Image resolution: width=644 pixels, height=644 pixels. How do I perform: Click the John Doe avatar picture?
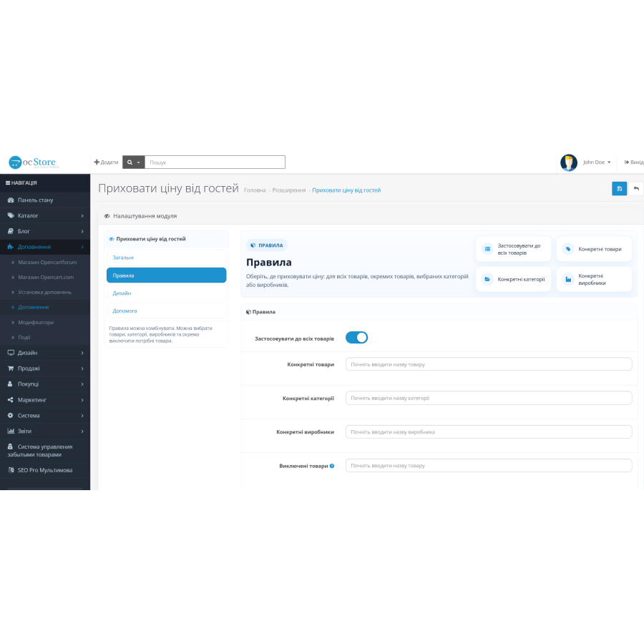click(569, 162)
